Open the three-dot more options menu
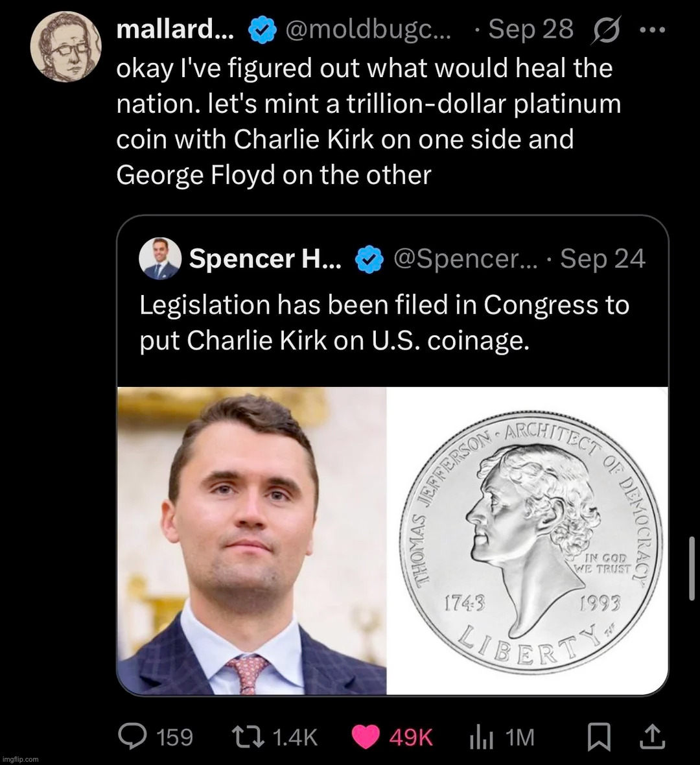The width and height of the screenshot is (700, 765). coord(655,29)
